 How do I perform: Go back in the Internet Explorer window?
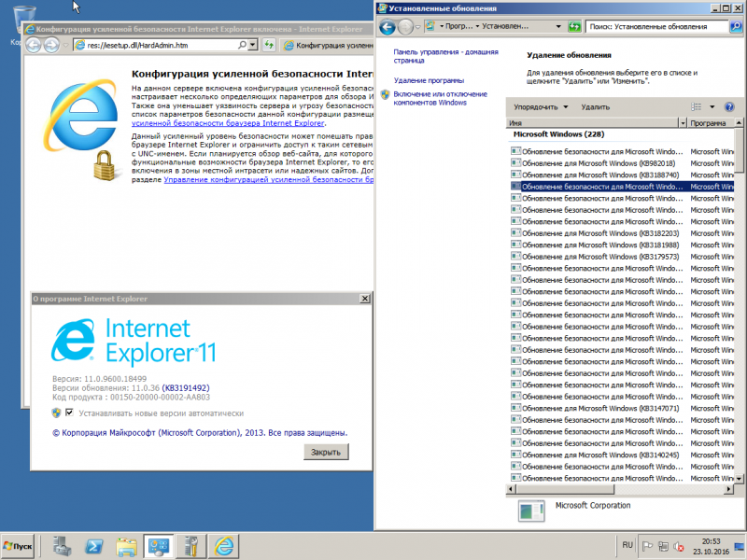point(34,45)
